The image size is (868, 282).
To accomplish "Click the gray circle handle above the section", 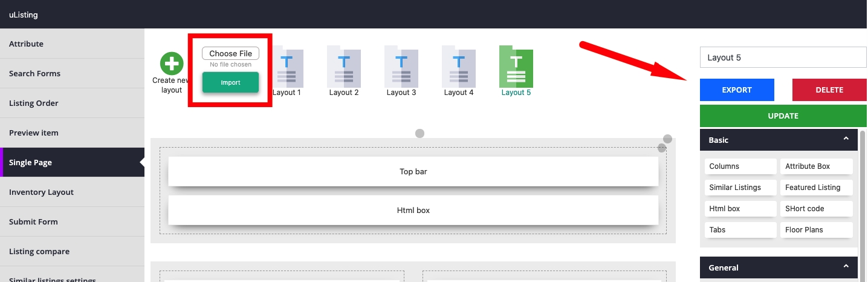I will point(419,133).
